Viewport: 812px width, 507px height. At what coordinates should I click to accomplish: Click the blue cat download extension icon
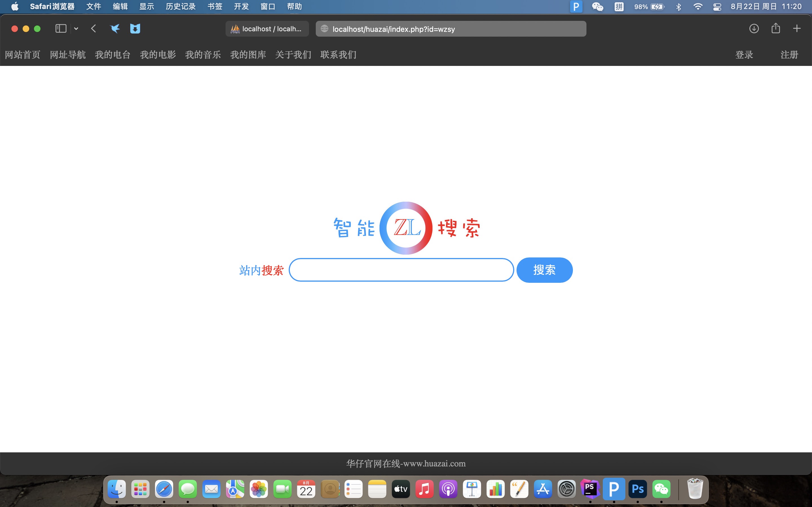pyautogui.click(x=135, y=28)
